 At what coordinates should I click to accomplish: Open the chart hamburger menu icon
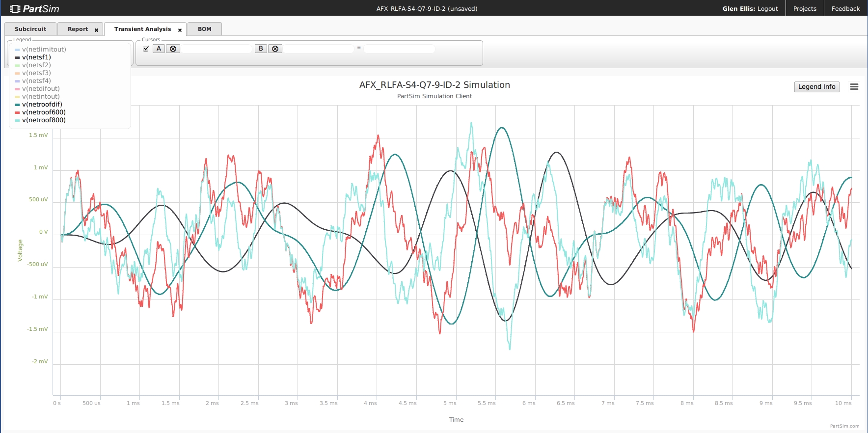854,87
